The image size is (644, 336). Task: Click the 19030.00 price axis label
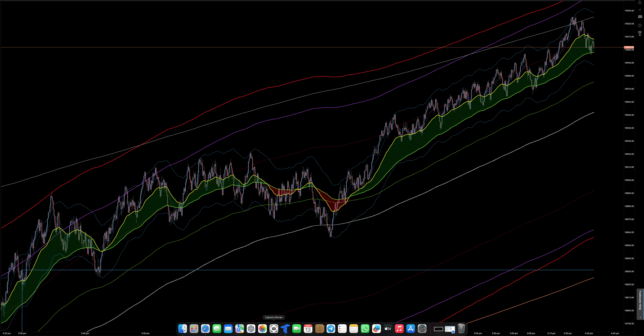tap(629, 11)
